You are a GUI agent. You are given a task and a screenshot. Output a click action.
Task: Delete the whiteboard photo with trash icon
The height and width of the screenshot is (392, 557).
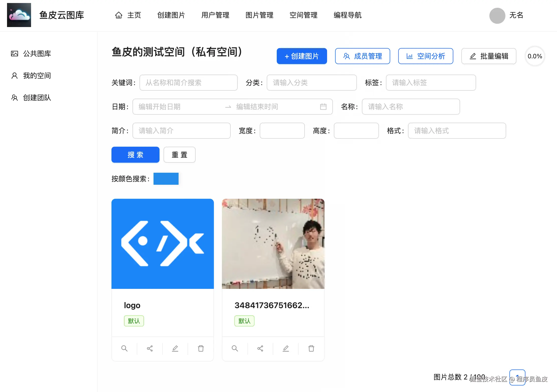(x=311, y=348)
